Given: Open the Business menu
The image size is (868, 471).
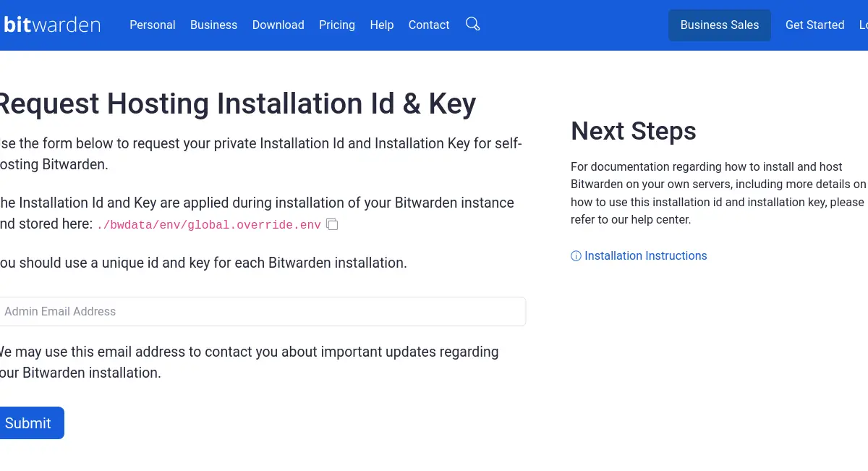Looking at the screenshot, I should click(213, 25).
